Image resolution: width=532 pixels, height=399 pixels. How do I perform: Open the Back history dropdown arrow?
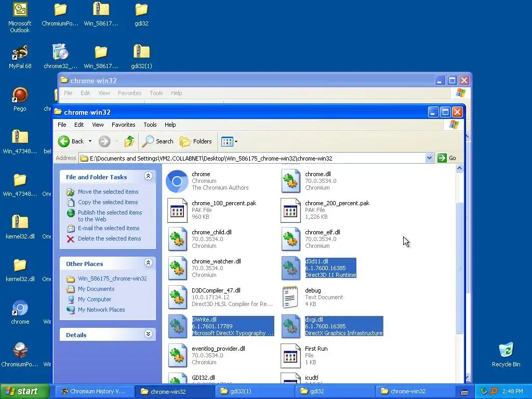(90, 141)
